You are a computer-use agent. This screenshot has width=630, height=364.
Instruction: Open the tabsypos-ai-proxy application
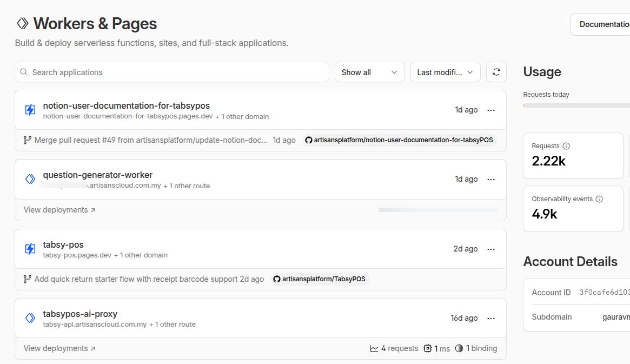point(80,314)
